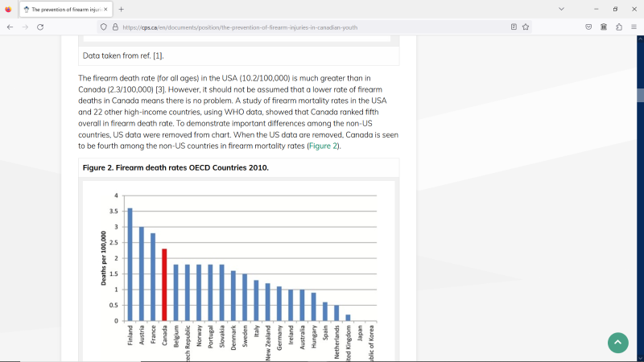This screenshot has height=362, width=644.
Task: Go back to the previous page
Action: click(10, 27)
